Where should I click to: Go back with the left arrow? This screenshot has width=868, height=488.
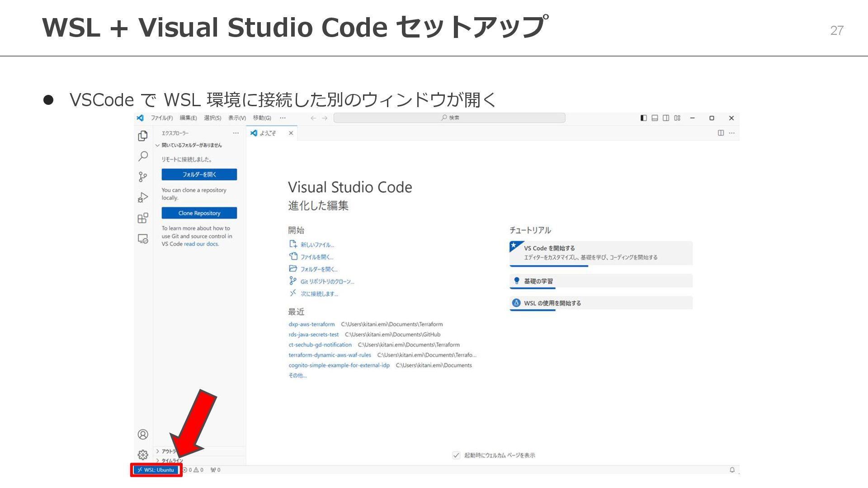(x=313, y=118)
